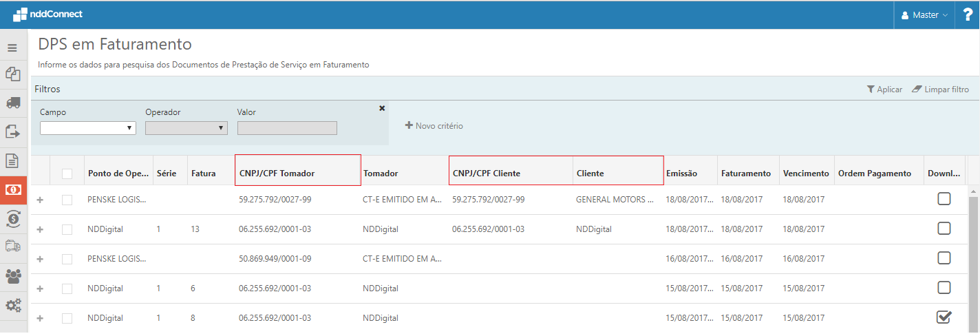Click the Valor input field
980x336 pixels.
point(287,128)
